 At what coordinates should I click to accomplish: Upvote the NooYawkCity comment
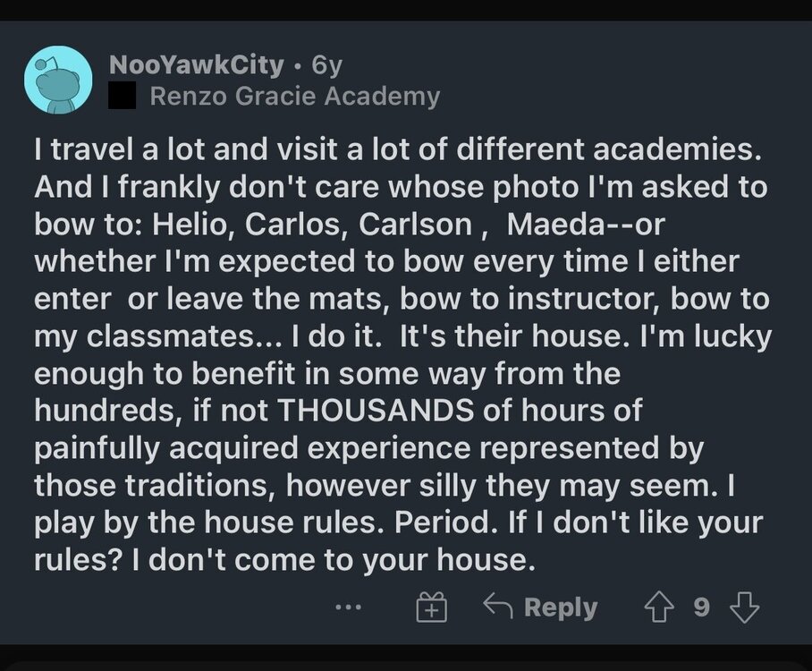coord(657,608)
